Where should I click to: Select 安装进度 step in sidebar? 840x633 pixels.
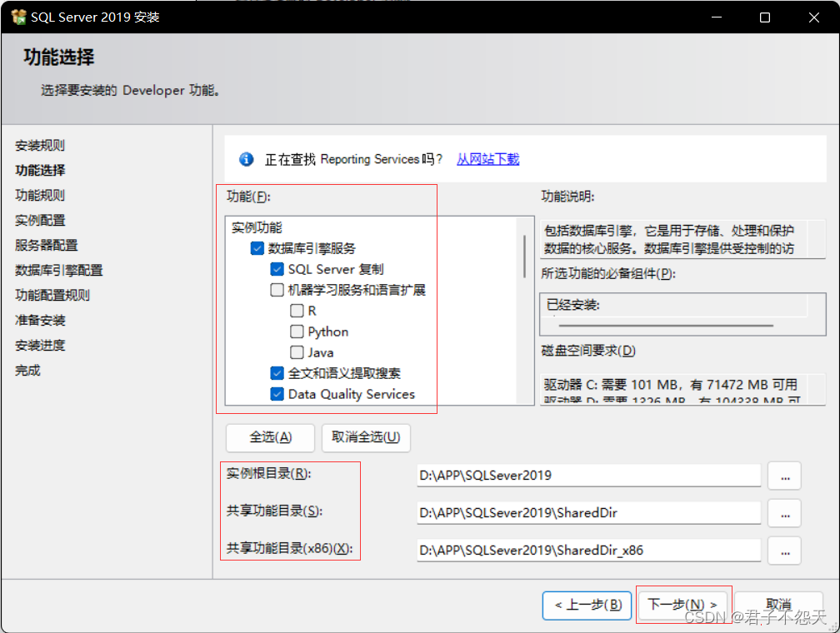click(40, 346)
